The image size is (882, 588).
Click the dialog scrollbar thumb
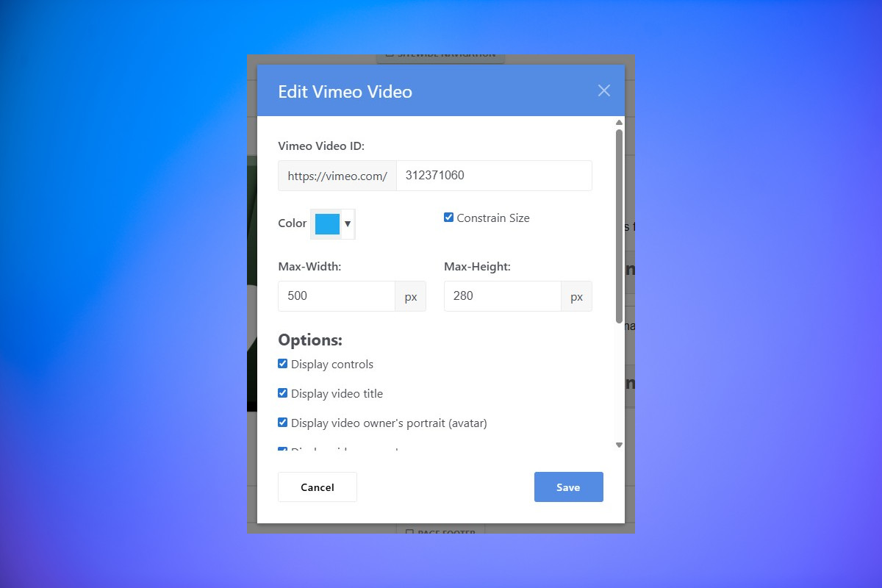click(x=619, y=226)
